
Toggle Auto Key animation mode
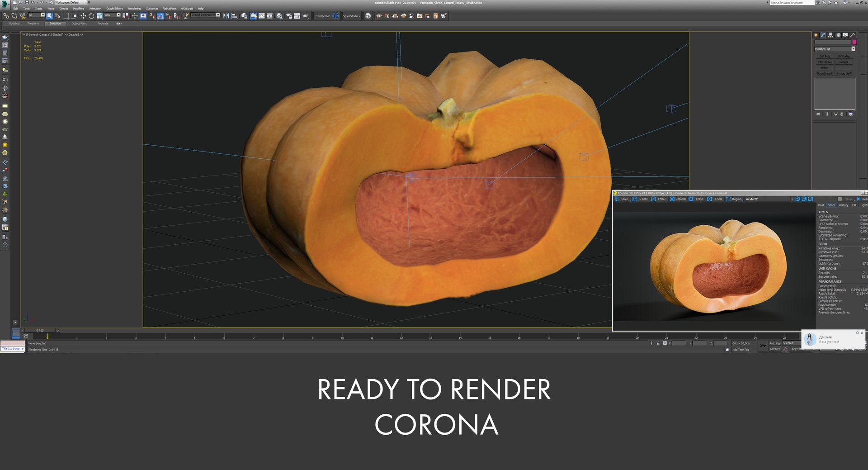(775, 343)
